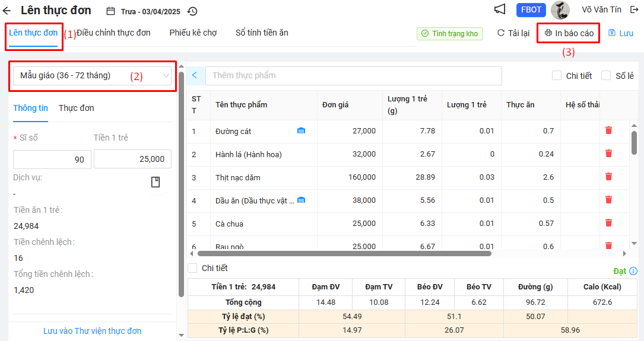Open the history clock icon next to date
The height and width of the screenshot is (341, 644).
click(192, 11)
